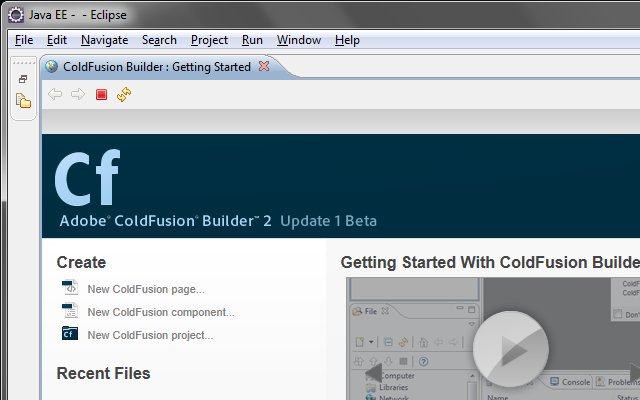Image resolution: width=640 pixels, height=400 pixels.
Task: Stop page loading with red button
Action: point(101,95)
